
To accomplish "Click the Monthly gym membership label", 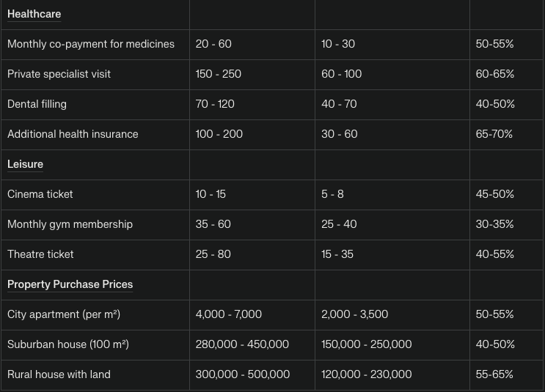I will tap(70, 224).
